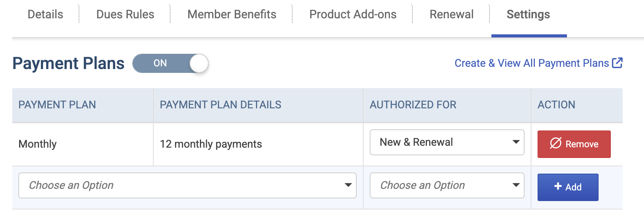Viewport: 644px width, 219px height.
Task: Go to the Member Benefits tab
Action: click(232, 14)
